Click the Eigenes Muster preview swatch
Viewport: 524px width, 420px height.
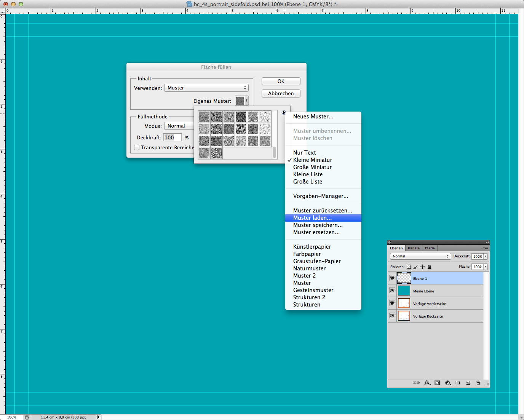(x=240, y=101)
